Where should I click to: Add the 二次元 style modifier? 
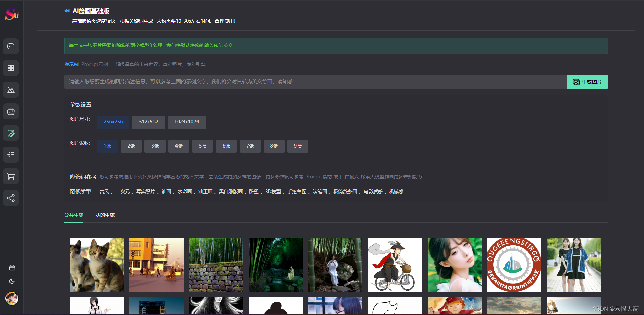tap(123, 192)
